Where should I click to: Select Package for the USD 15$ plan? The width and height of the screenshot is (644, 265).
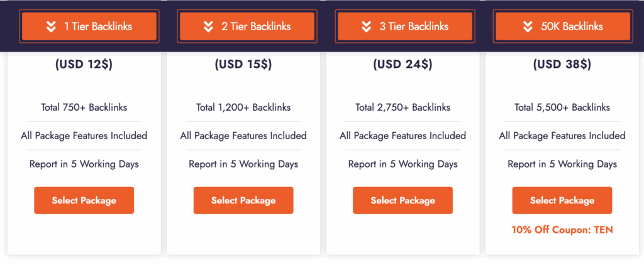[243, 200]
